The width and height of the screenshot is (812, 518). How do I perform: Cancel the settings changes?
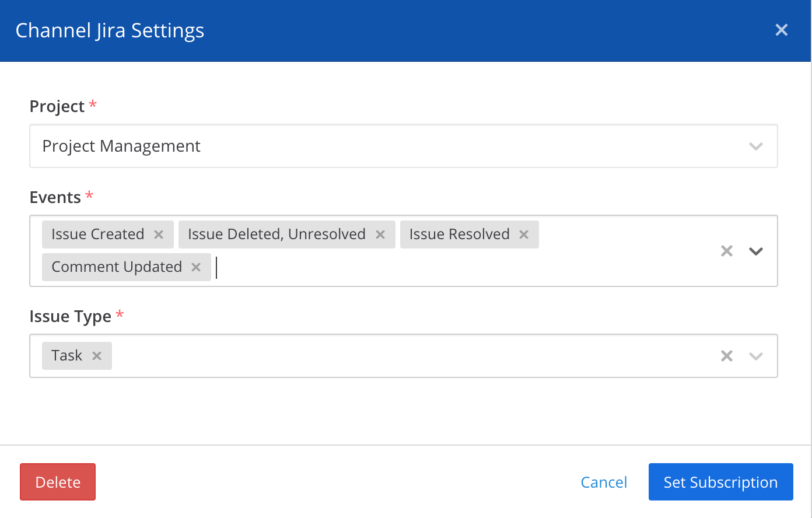[x=604, y=482]
